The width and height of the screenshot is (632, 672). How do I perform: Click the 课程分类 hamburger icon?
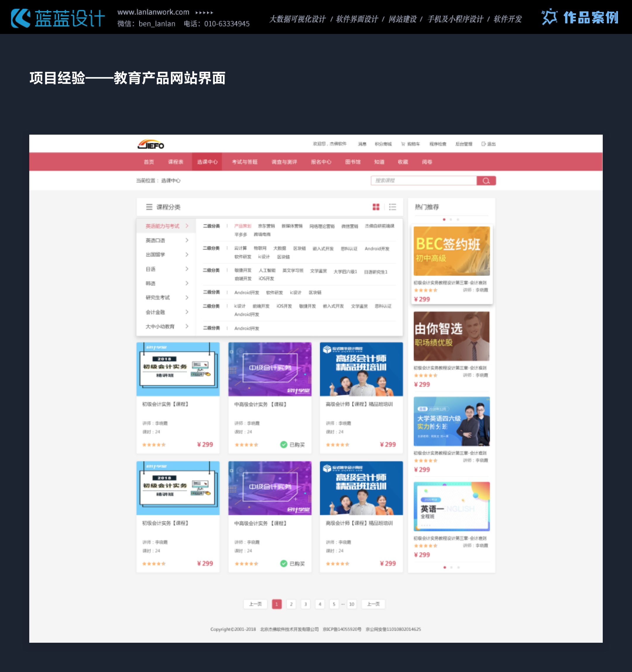(149, 207)
